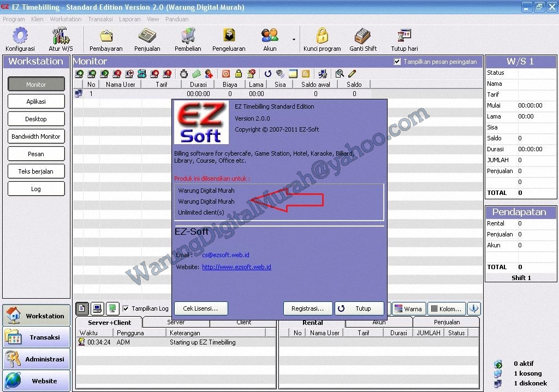Viewport: 559px width, 392px height.
Task: Select workstation row 1 in Monitor table
Action: pos(223,94)
